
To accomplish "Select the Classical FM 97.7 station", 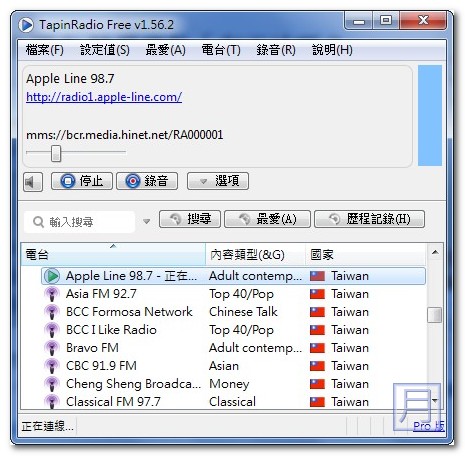I will (x=233, y=401).
